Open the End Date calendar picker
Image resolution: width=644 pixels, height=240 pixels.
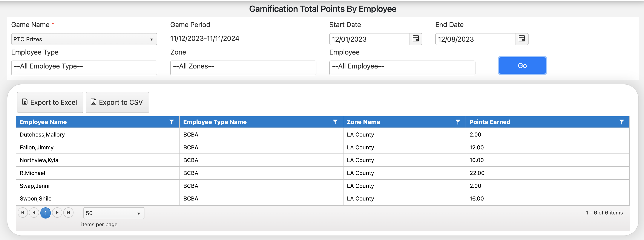(x=521, y=39)
